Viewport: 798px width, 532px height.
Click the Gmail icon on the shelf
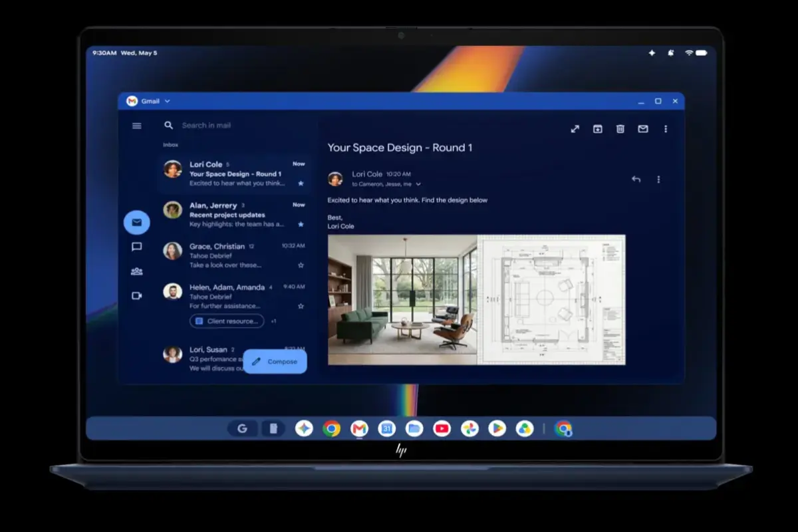coord(359,429)
